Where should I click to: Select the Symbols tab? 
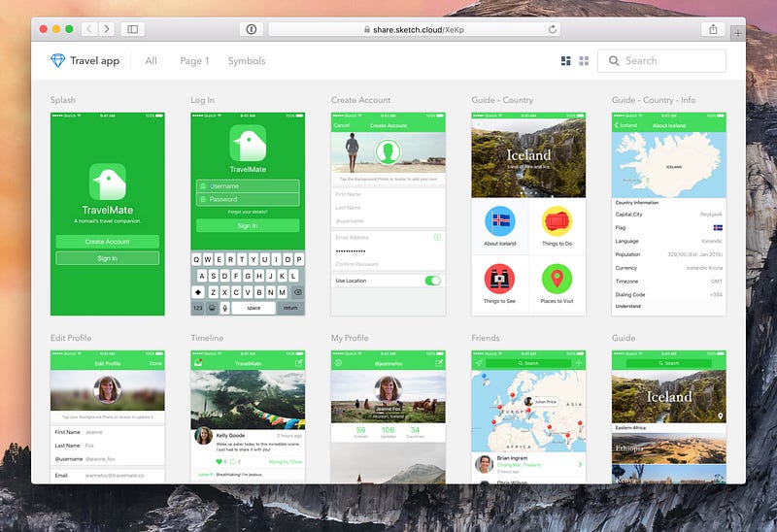pyautogui.click(x=247, y=61)
